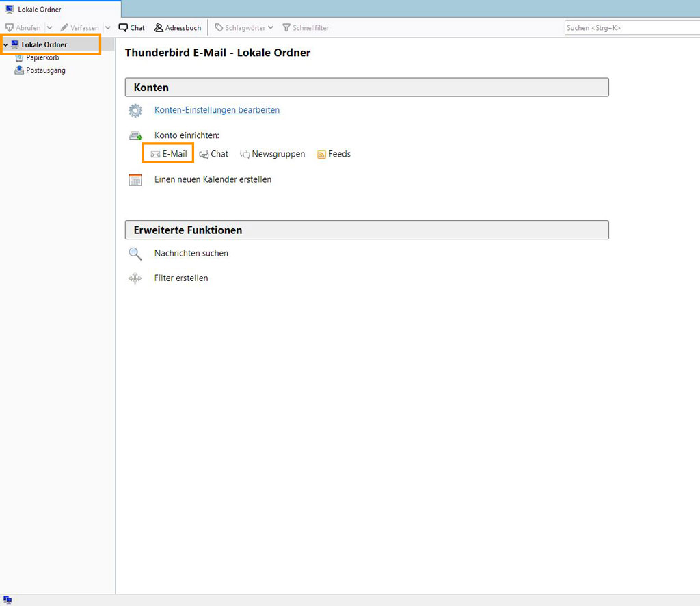Click the Abrufen download icon

point(10,27)
